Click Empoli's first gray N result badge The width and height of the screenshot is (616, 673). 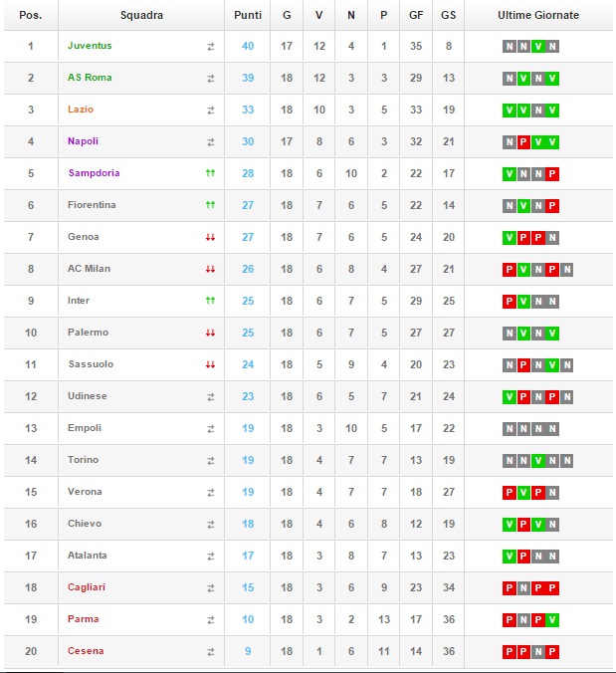click(510, 429)
